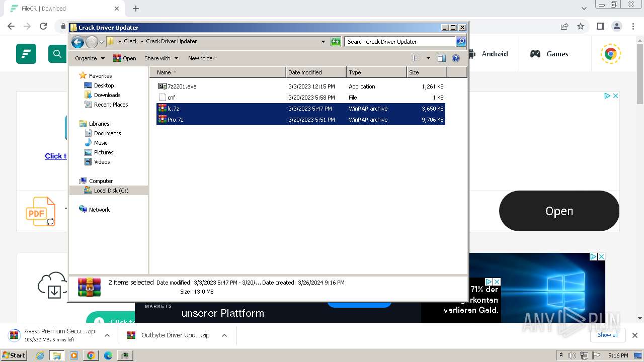Open Outbyte Driver download options chevron
Screen dimensions: 644x362
pyautogui.click(x=224, y=335)
